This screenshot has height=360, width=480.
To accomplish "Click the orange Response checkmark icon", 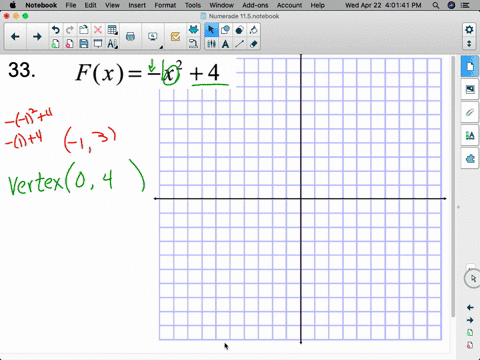I will 175,37.
